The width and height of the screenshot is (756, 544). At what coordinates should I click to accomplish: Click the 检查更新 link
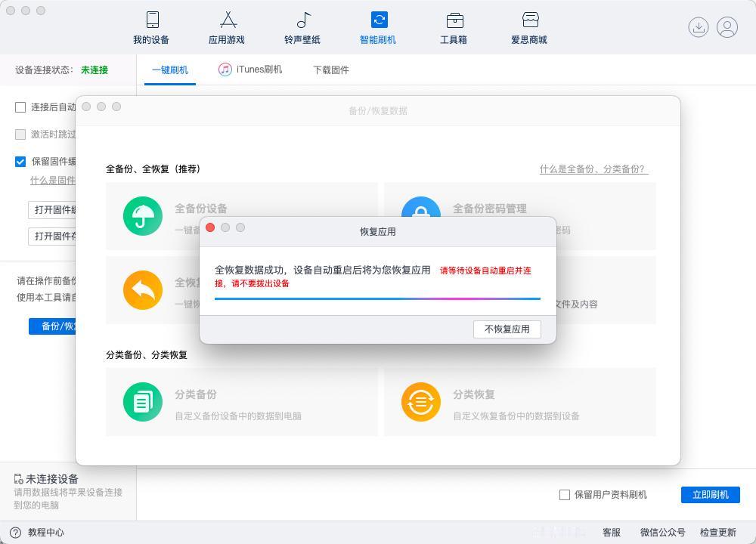point(718,533)
